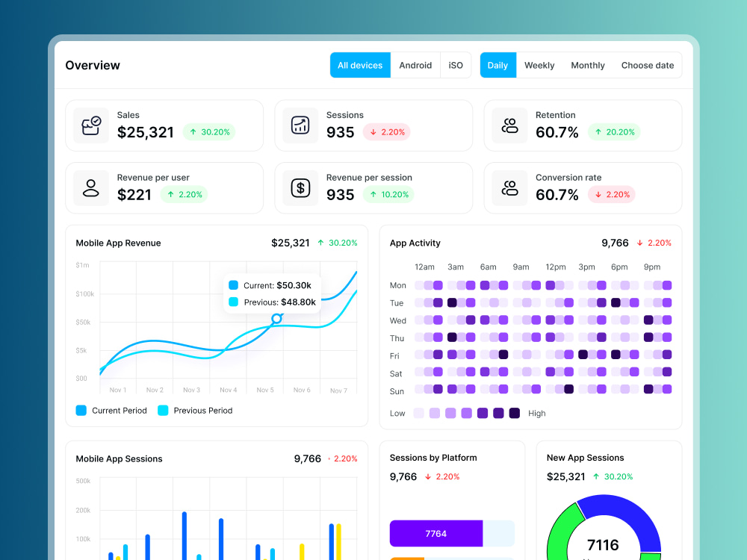Switch to the iSO tab
Image resolution: width=747 pixels, height=560 pixels.
[456, 65]
